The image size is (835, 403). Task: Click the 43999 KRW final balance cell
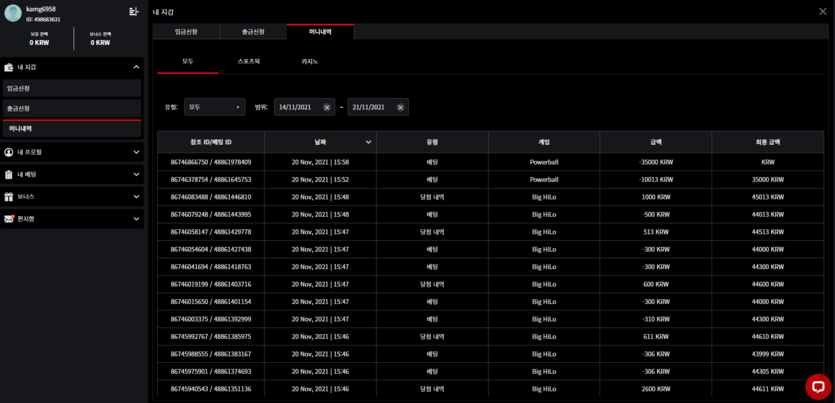pos(767,354)
